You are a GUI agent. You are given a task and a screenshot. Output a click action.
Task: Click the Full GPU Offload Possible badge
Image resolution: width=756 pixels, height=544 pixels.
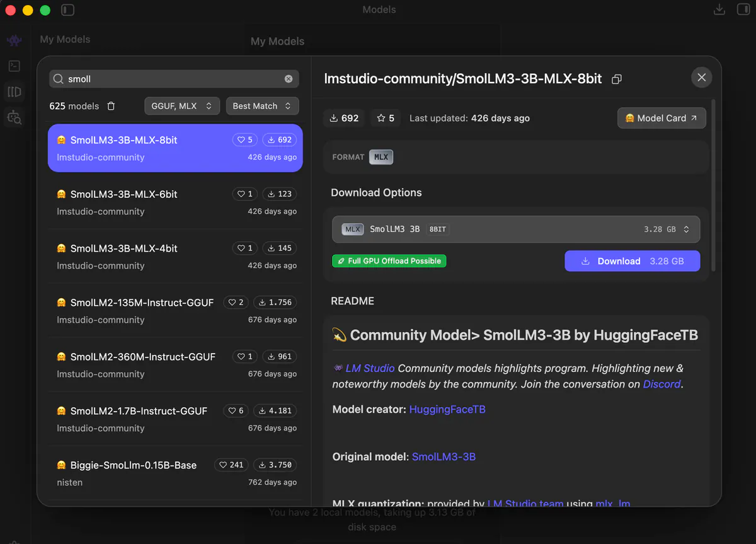point(389,261)
